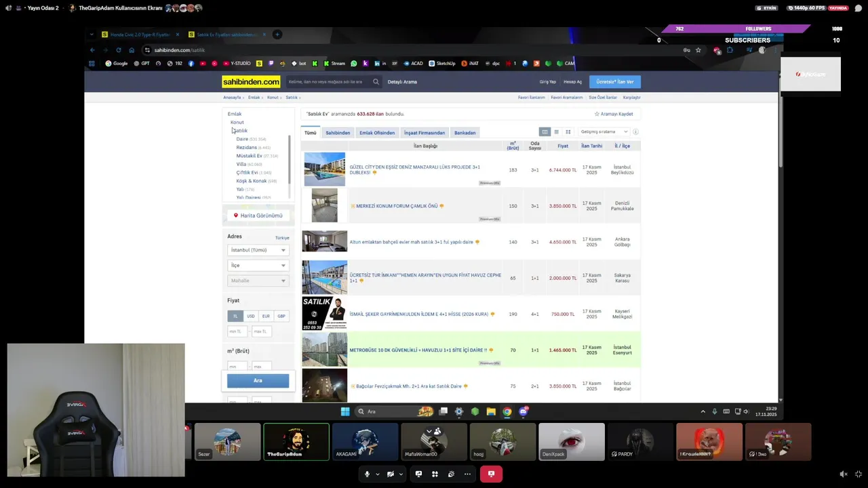Click the AKAGAMI participant tile

pos(366,442)
